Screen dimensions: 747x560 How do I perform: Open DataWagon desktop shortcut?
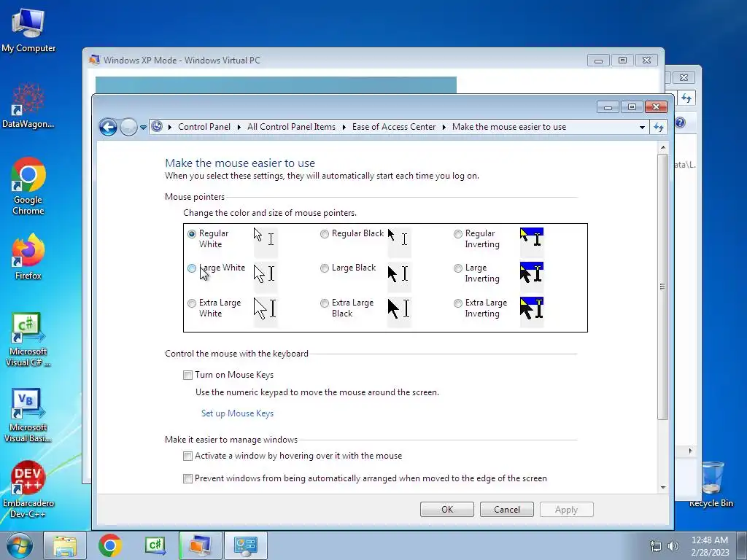click(28, 106)
